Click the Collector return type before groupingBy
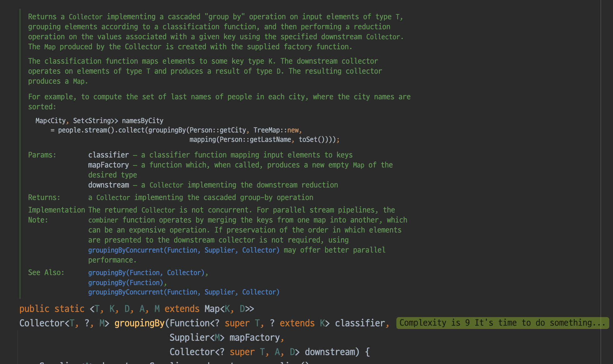This screenshot has height=364, width=613. [42, 323]
